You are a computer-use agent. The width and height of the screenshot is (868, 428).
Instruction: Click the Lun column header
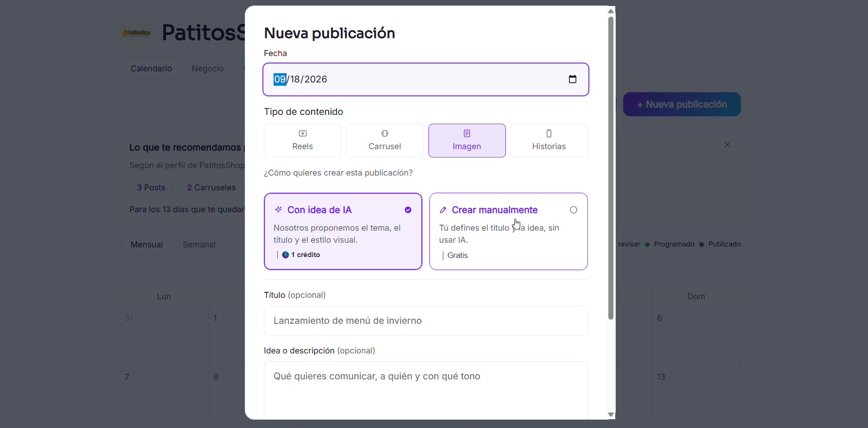pyautogui.click(x=164, y=296)
